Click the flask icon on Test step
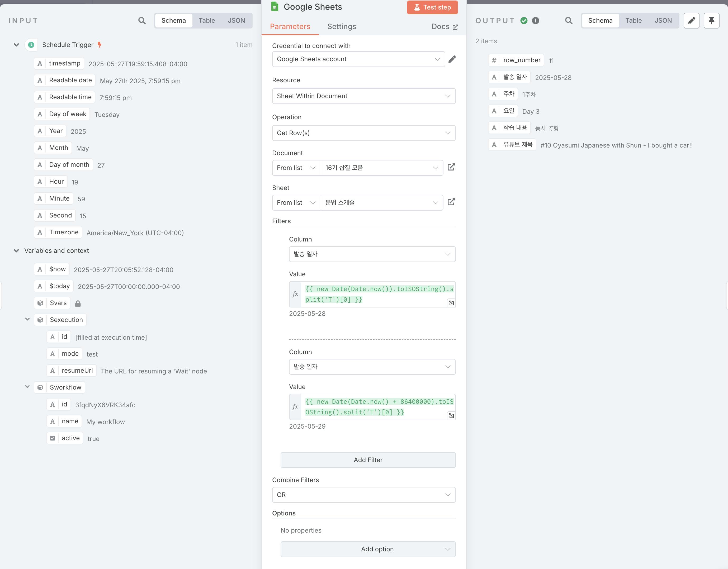728x569 pixels. click(417, 7)
